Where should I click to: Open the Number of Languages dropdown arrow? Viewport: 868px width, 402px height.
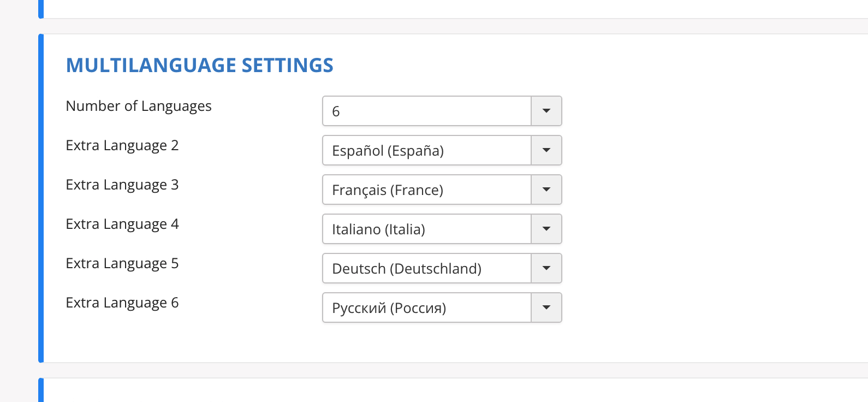point(545,111)
